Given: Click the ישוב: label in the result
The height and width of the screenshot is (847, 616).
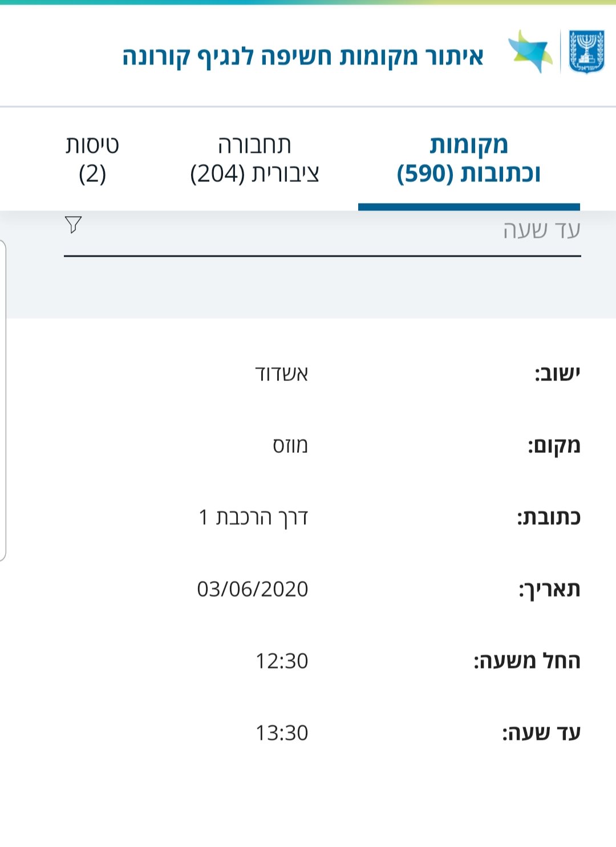Looking at the screenshot, I should tap(557, 374).
